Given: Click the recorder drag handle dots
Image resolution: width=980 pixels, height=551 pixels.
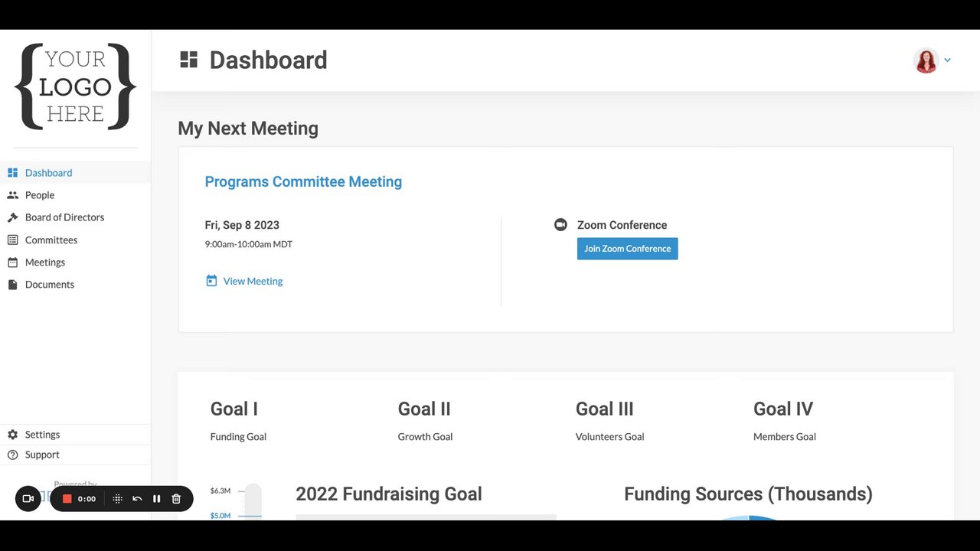Looking at the screenshot, I should click(x=117, y=499).
